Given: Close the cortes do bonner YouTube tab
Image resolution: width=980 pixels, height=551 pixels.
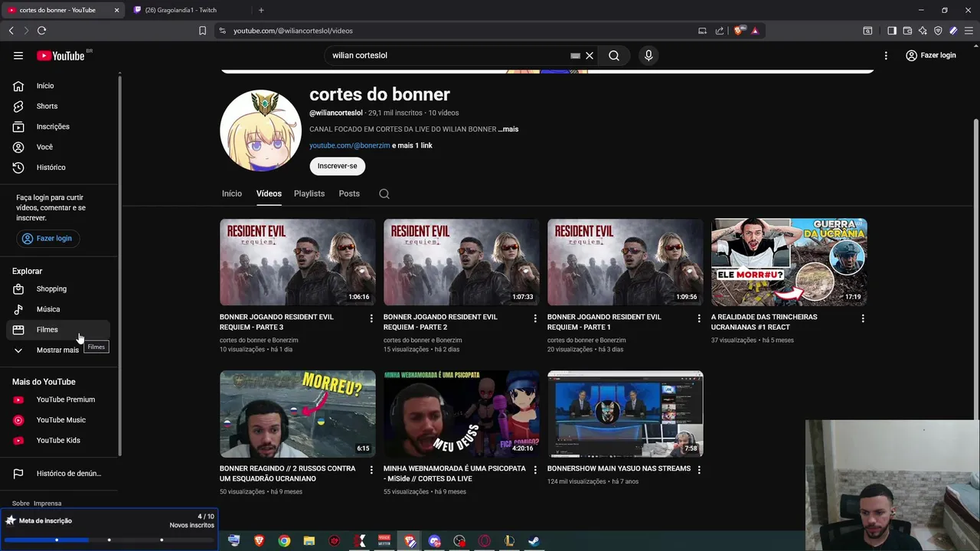Looking at the screenshot, I should (116, 10).
